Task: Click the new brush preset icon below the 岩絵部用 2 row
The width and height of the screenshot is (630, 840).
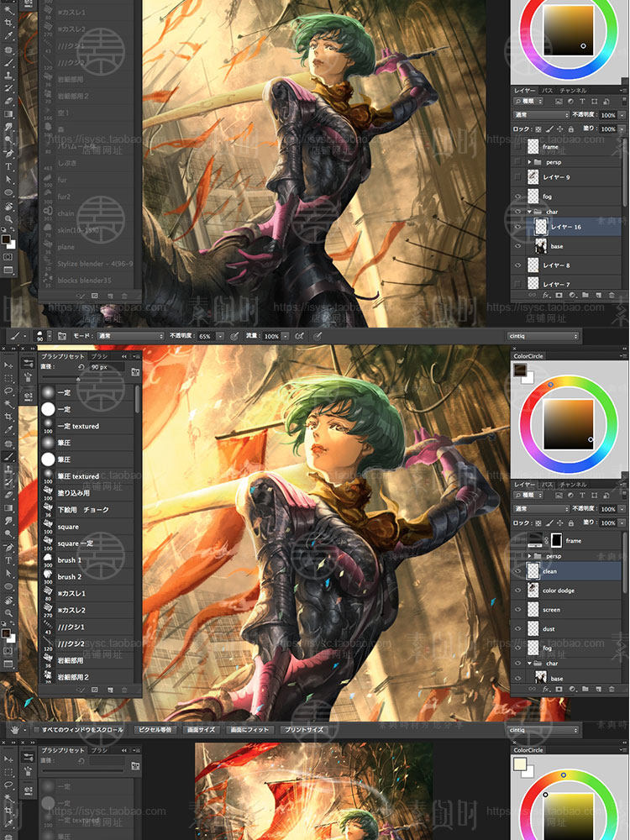Action: click(110, 690)
